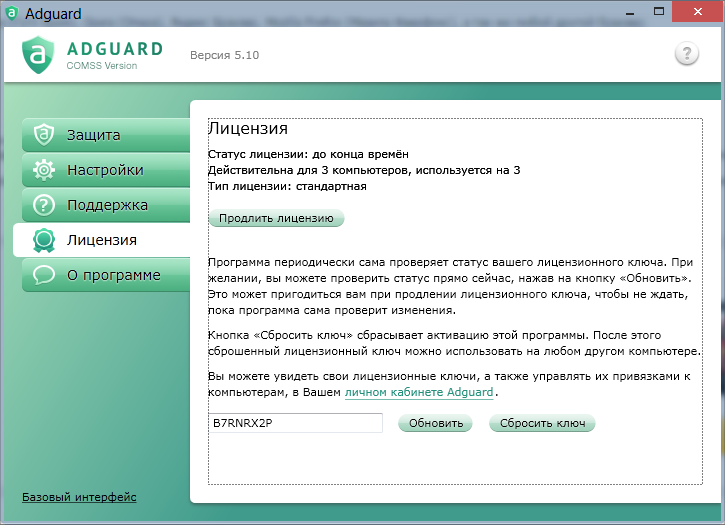Click the Сбросить ключ button

point(542,423)
